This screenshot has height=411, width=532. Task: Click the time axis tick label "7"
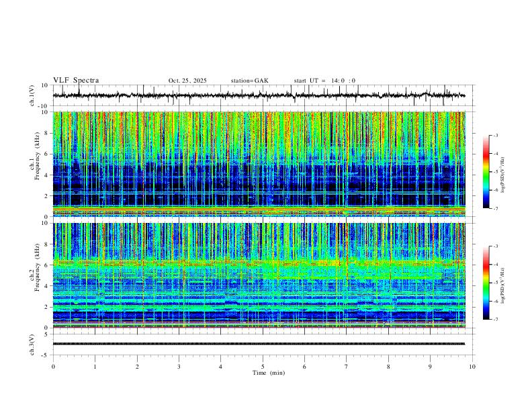[x=347, y=367]
